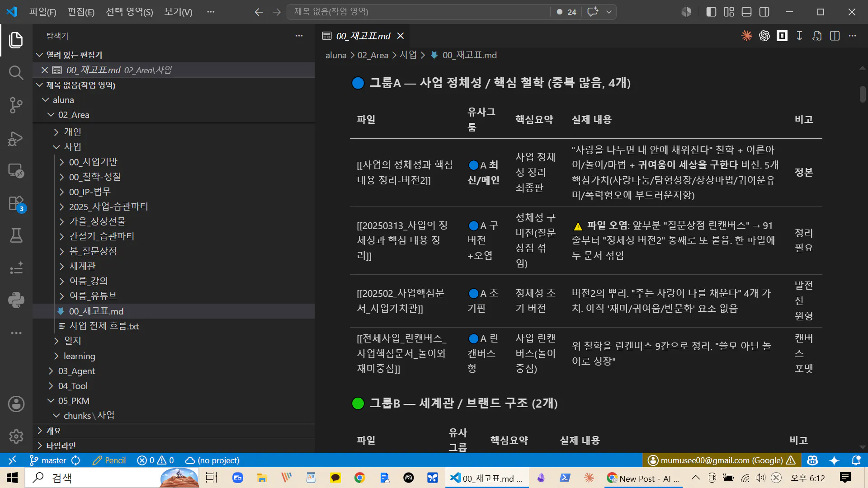
Task: Open Remote Explorer in activity bar
Action: (16, 170)
